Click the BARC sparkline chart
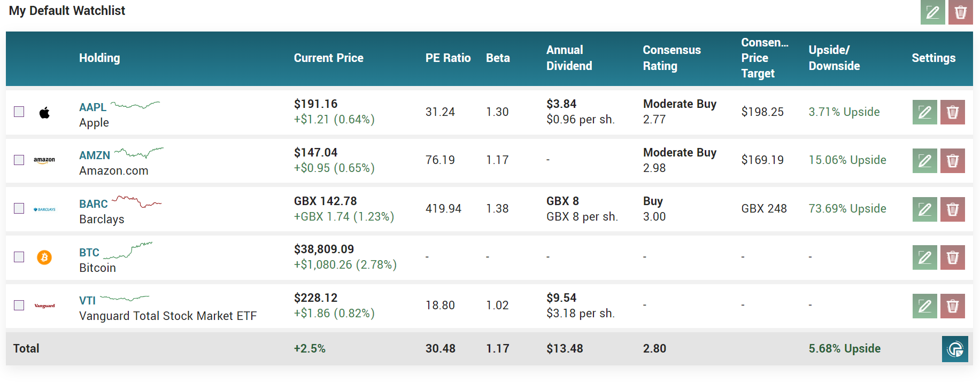 pyautogui.click(x=136, y=202)
